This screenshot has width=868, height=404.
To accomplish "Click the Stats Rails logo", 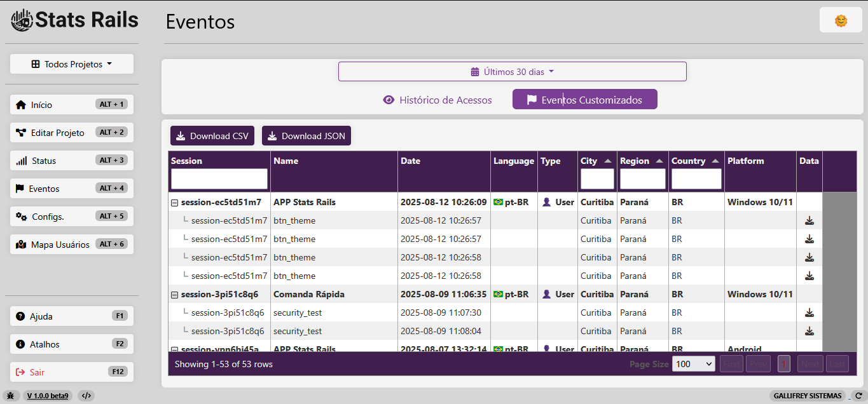I will (x=75, y=20).
